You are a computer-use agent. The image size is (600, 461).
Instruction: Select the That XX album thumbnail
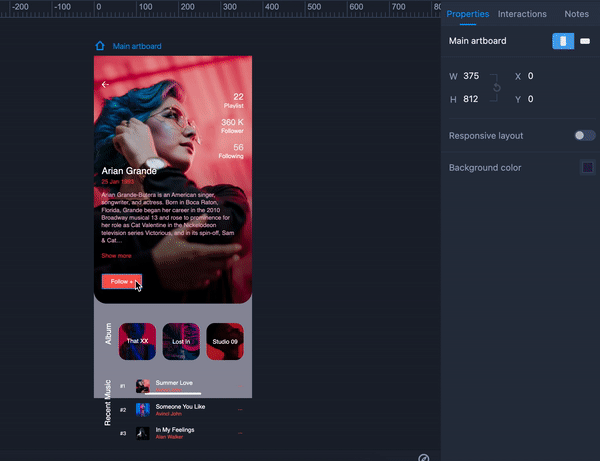[137, 341]
